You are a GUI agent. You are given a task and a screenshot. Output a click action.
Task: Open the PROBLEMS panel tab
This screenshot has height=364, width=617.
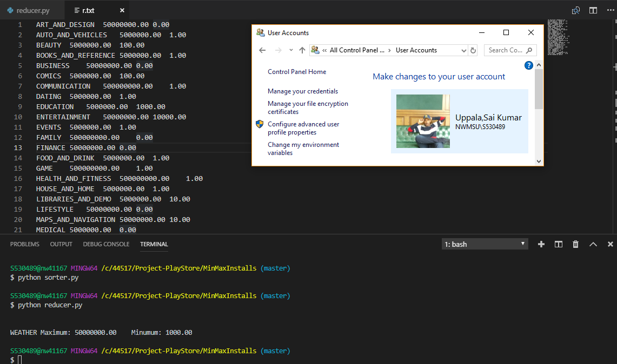pyautogui.click(x=24, y=244)
